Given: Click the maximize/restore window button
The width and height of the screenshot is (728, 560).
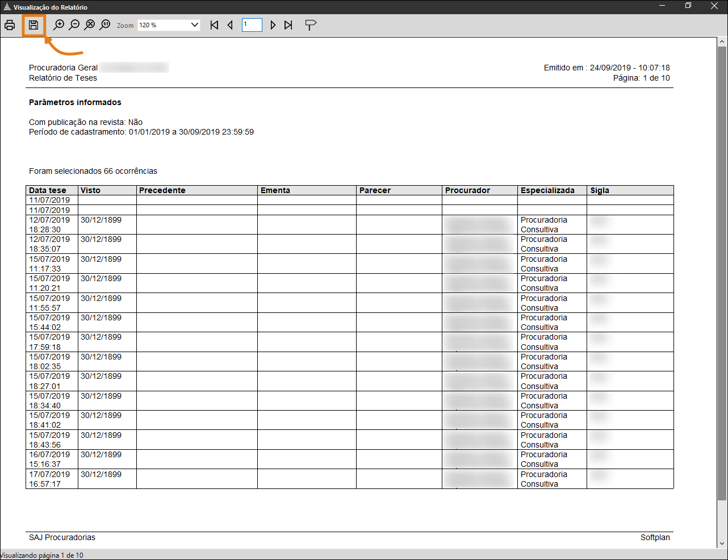Looking at the screenshot, I should tap(688, 6).
